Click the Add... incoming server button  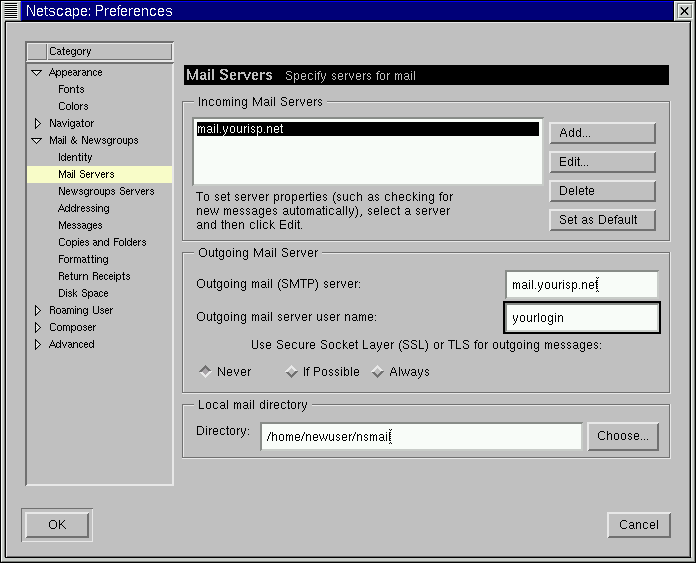(601, 133)
